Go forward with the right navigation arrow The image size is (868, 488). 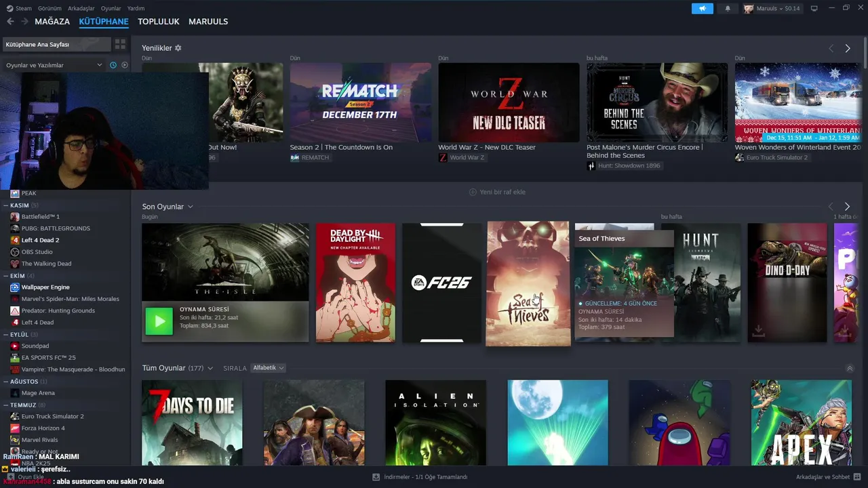(x=24, y=22)
